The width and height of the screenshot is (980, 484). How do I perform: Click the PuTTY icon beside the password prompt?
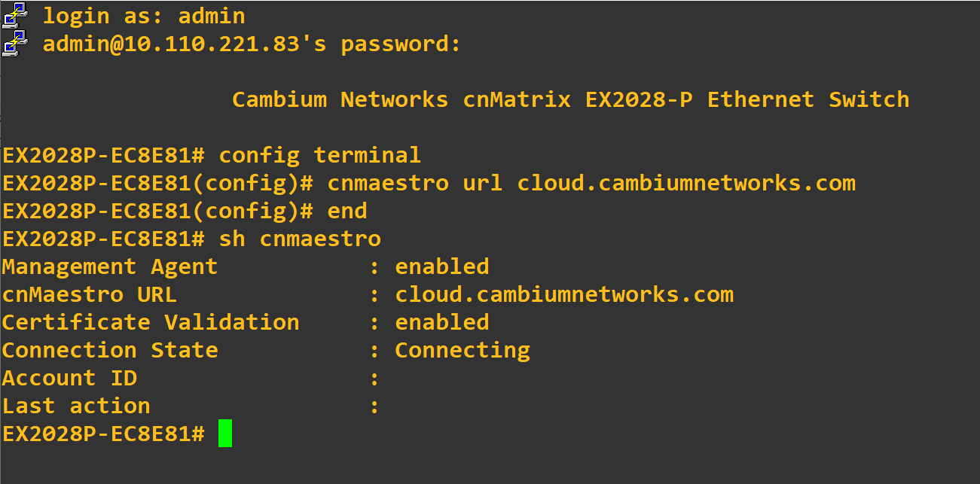click(15, 43)
